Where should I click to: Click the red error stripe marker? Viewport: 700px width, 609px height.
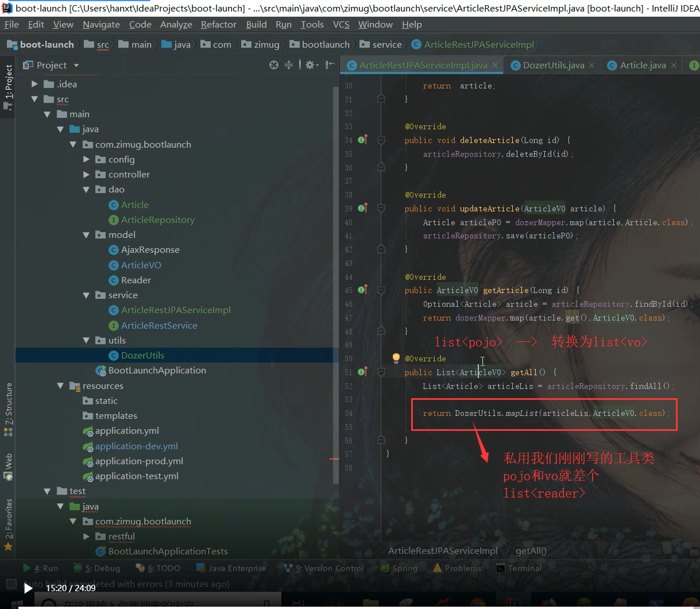(334, 459)
